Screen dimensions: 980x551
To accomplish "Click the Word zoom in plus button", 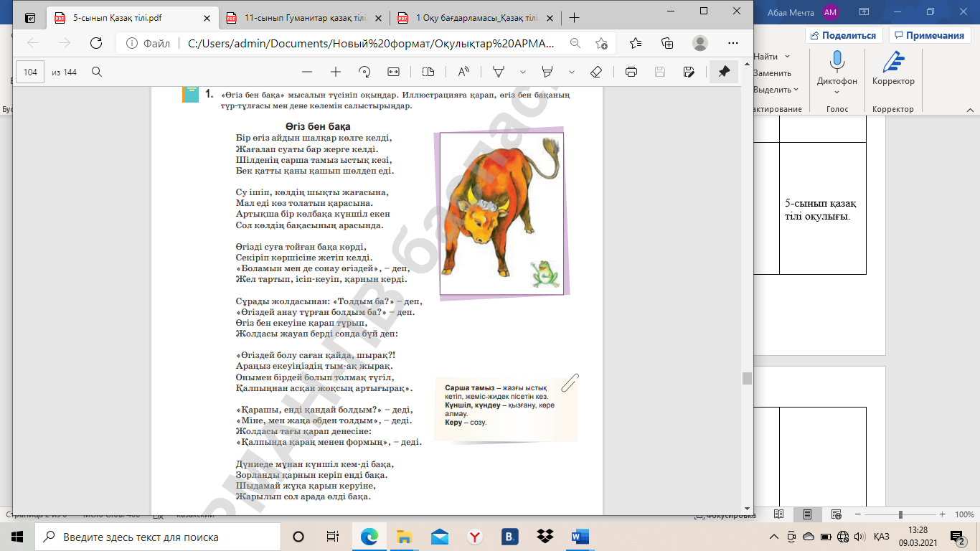I will pos(944,514).
